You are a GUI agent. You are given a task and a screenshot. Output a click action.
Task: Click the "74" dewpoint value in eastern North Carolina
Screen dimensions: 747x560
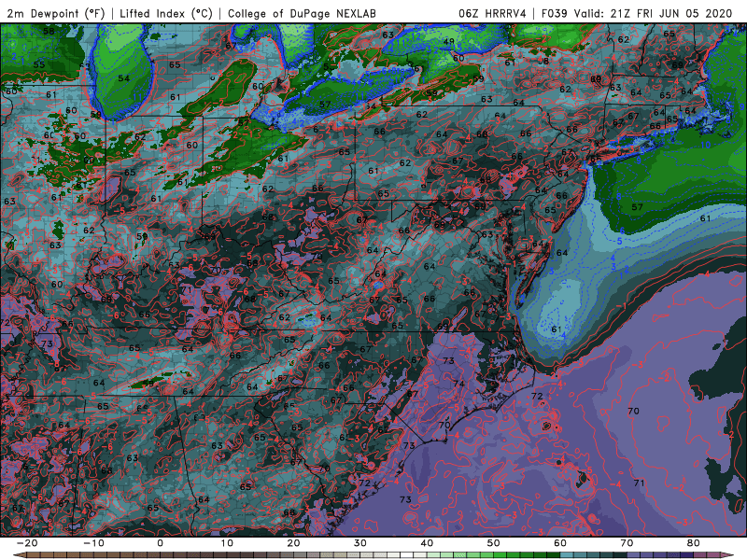pyautogui.click(x=458, y=384)
